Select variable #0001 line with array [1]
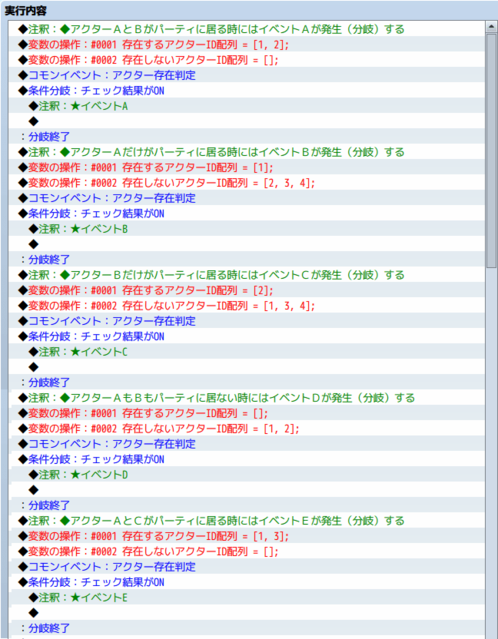This screenshot has height=639, width=498. [247, 167]
